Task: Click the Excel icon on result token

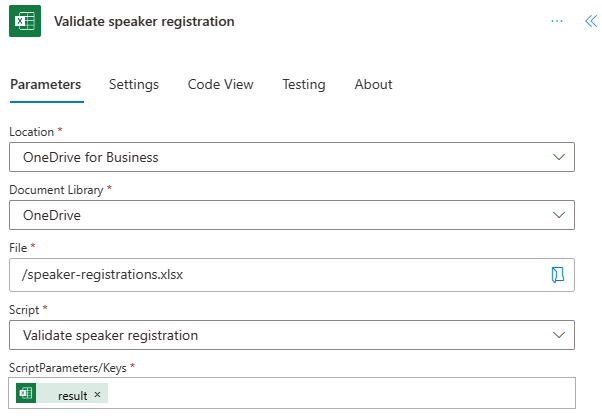Action: (x=26, y=393)
